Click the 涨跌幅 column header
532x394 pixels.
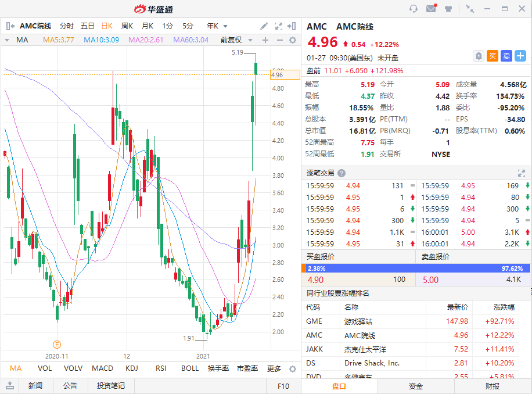(504, 307)
